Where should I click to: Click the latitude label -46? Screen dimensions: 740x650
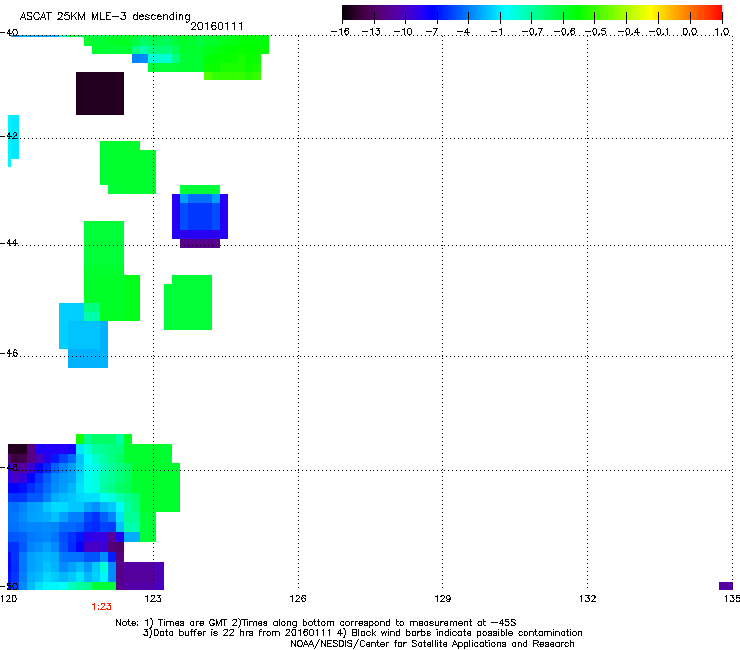[x=9, y=353]
